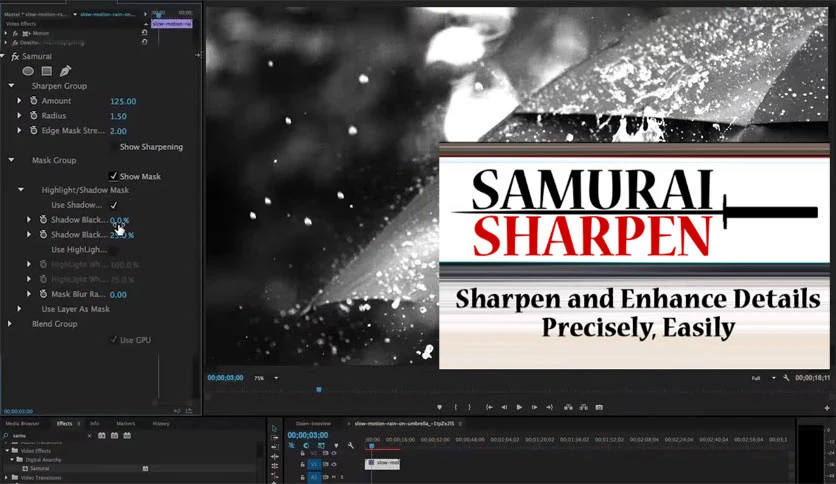Select the Selection tool in the tools panel

point(274,428)
